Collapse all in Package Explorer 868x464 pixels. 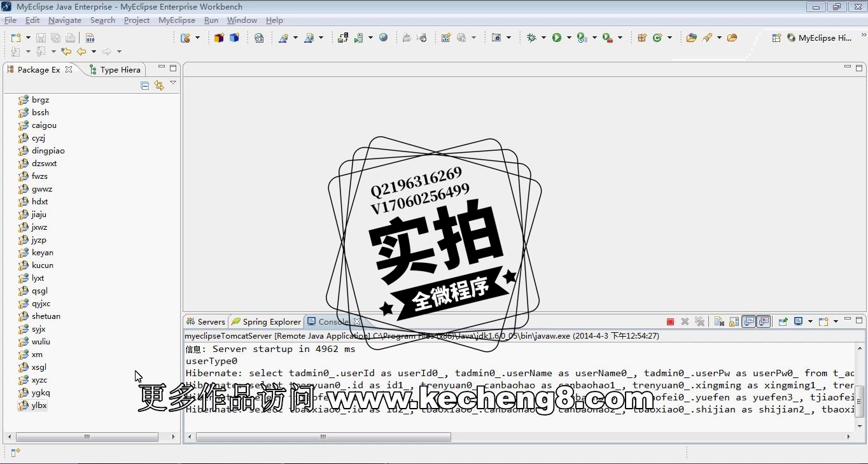point(144,85)
